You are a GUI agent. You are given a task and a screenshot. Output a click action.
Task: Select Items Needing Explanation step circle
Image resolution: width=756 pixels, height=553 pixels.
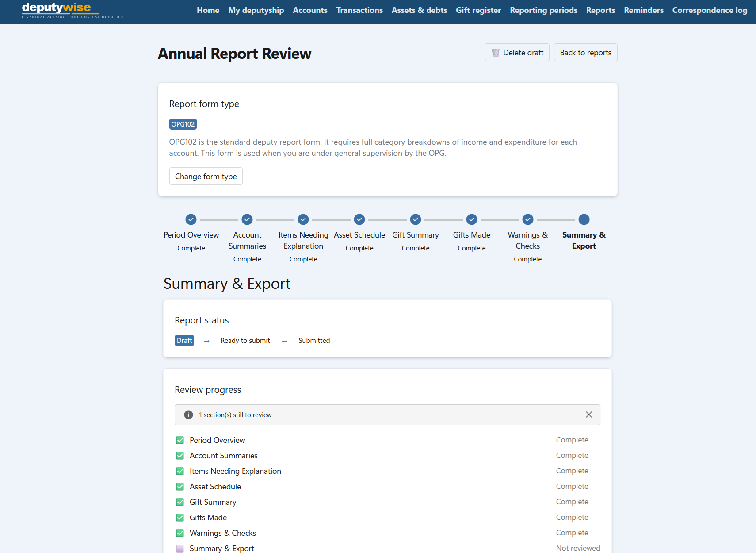pos(303,219)
